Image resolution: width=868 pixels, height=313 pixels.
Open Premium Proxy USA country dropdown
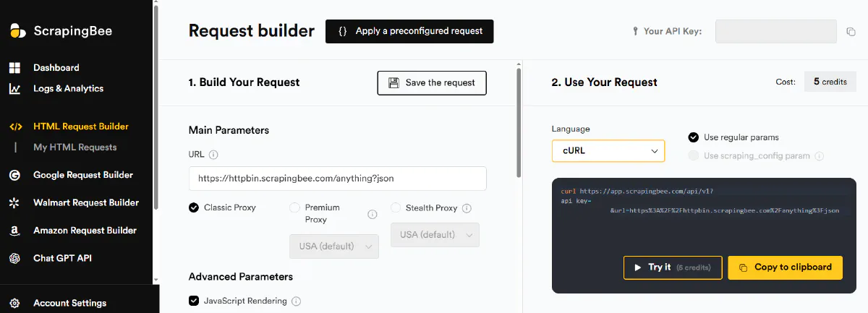click(334, 246)
